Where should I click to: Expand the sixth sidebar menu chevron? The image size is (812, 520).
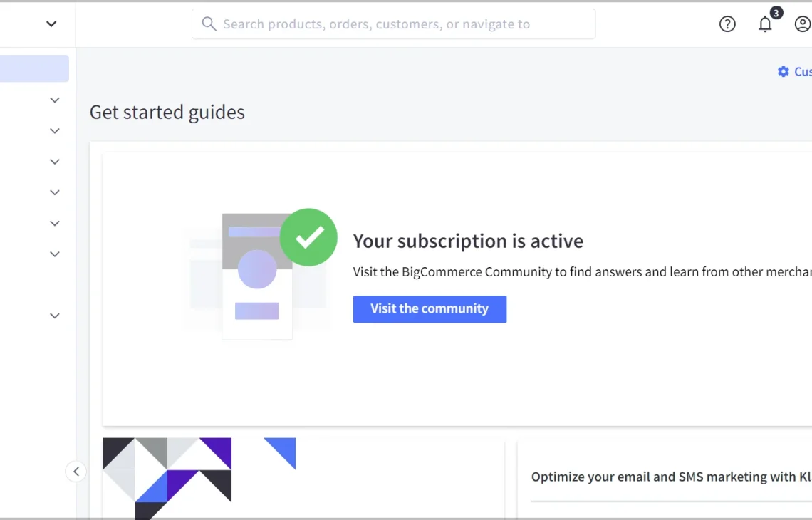point(54,254)
